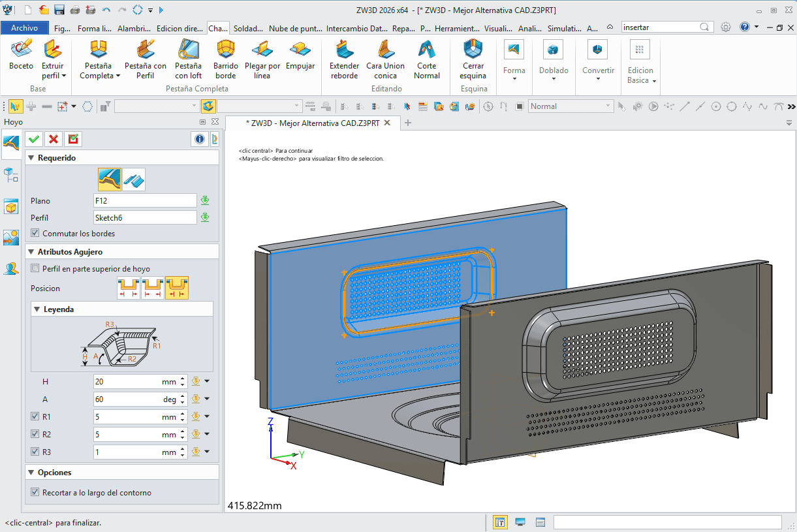This screenshot has width=797, height=532.
Task: Open the settings gear icon near search
Action: 726,27
